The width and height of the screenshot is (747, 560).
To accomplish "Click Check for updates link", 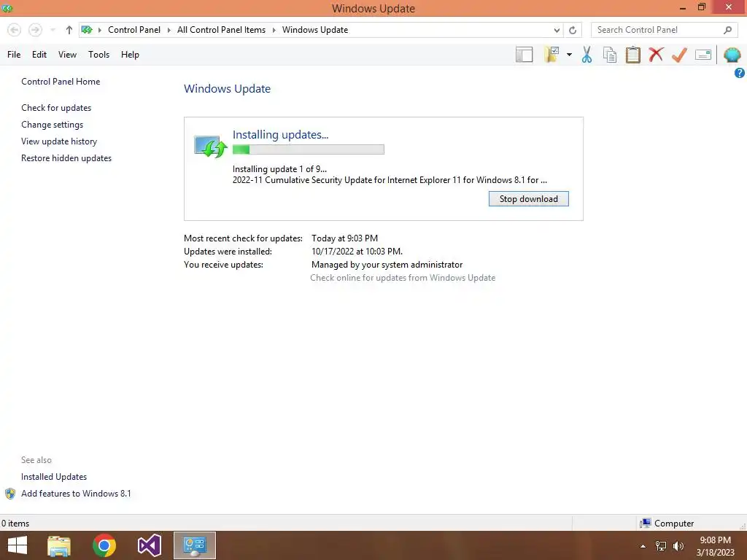I will click(56, 108).
